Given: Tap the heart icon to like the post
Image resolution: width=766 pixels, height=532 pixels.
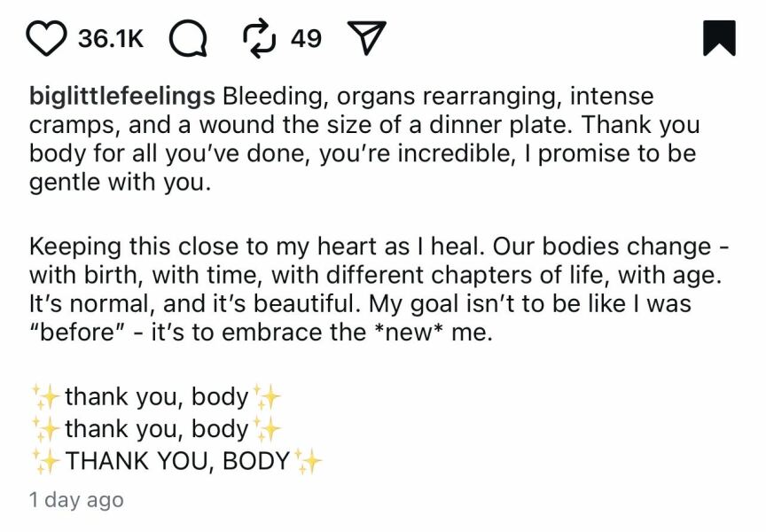Looking at the screenshot, I should [x=47, y=38].
